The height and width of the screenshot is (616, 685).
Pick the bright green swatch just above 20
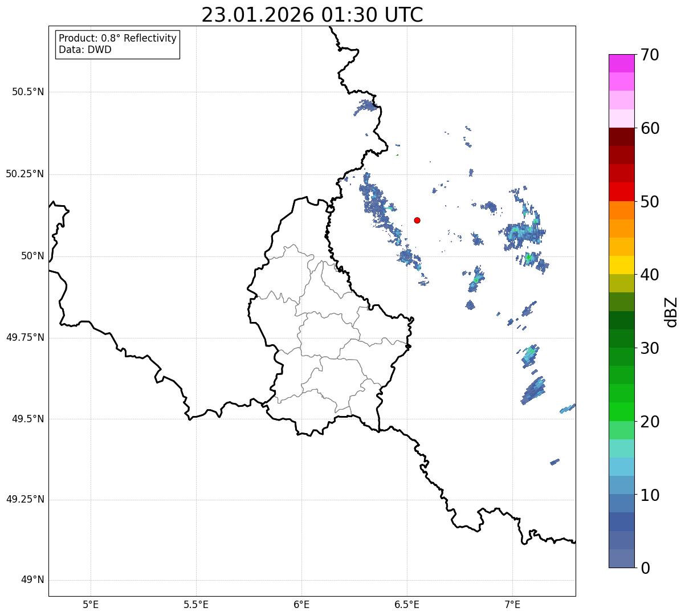(x=621, y=411)
